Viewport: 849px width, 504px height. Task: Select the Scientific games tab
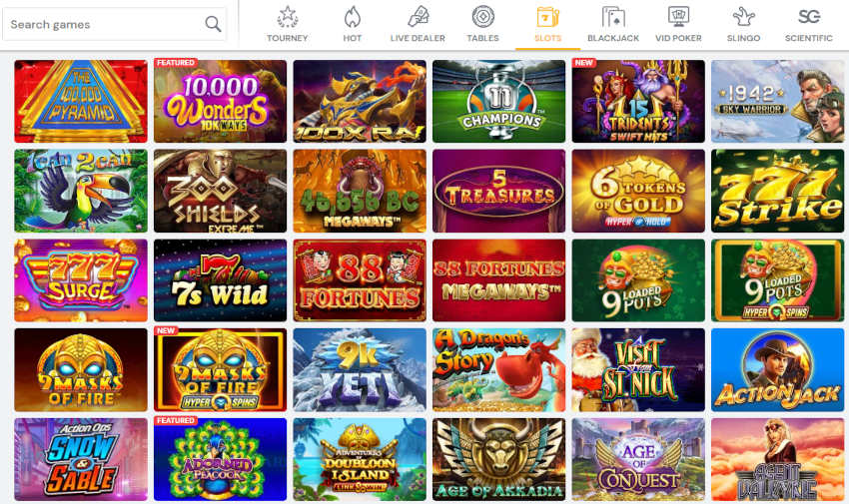tap(809, 24)
